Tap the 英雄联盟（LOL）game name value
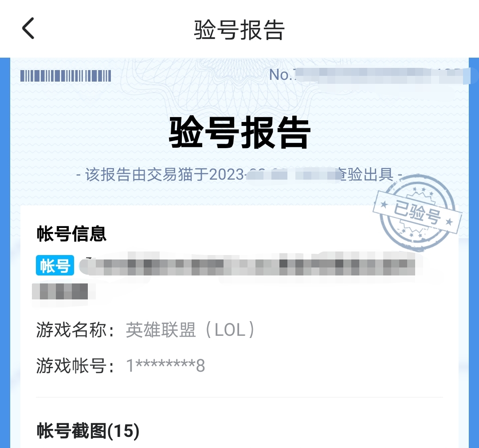 click(190, 330)
